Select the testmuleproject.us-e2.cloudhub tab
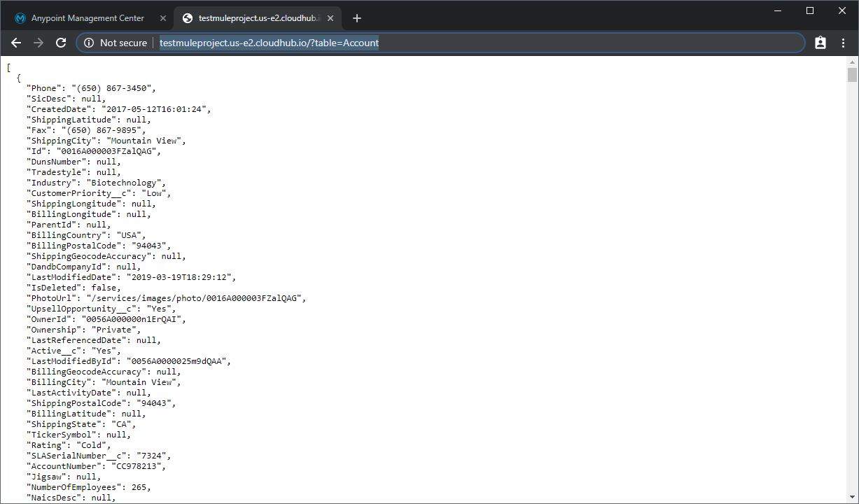859x504 pixels. coord(259,18)
